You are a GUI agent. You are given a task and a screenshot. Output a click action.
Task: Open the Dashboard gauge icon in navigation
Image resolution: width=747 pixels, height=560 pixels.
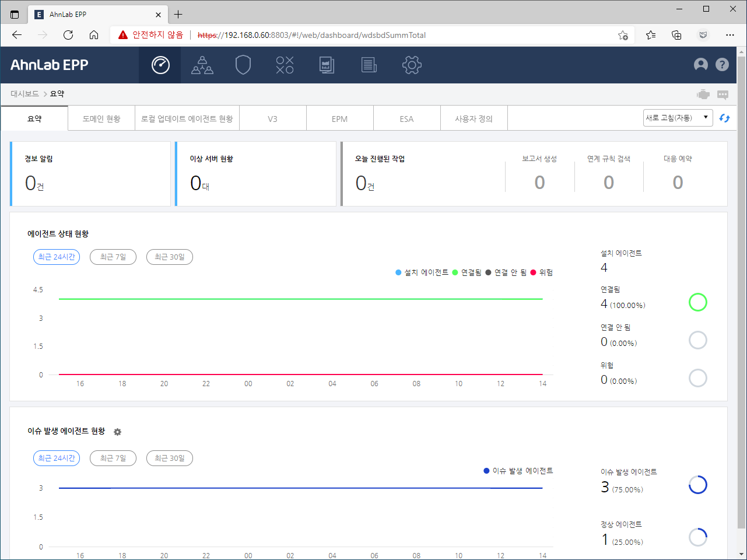(x=159, y=65)
